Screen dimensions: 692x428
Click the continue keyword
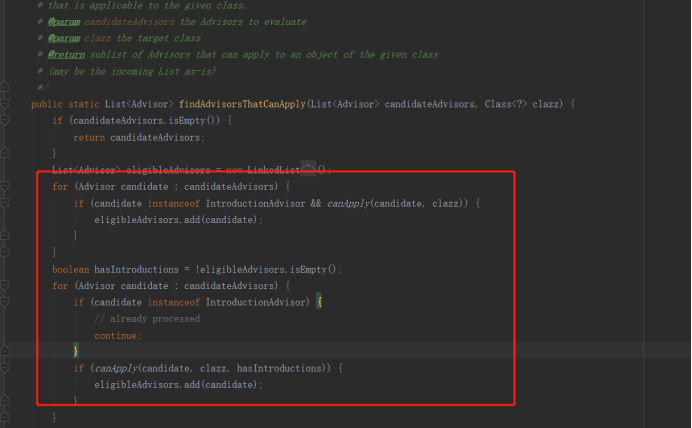coord(116,336)
